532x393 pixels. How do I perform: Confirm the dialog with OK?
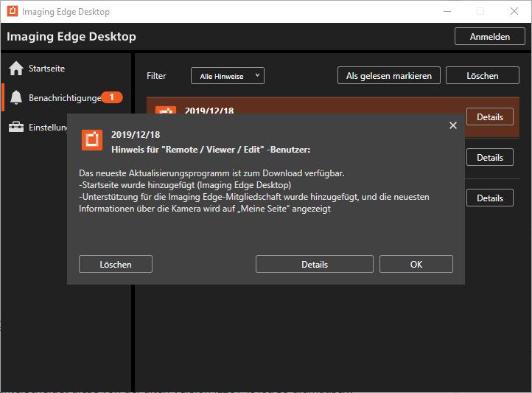pos(416,264)
